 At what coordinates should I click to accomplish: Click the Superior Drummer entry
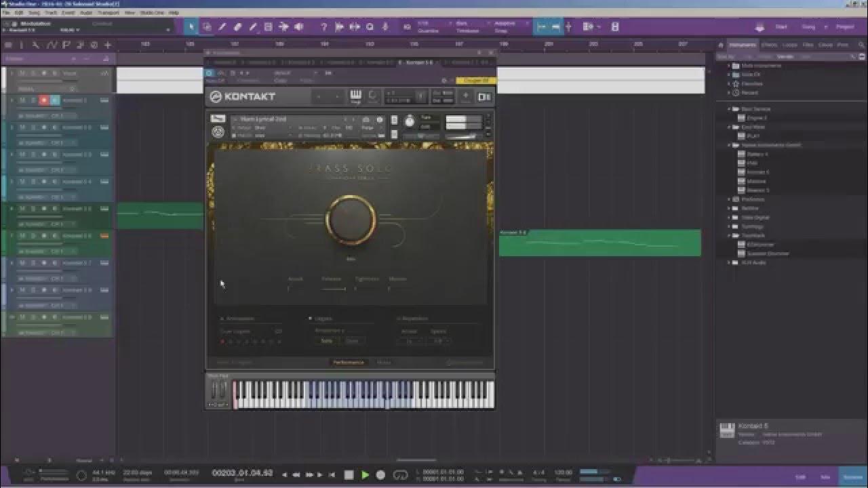pos(763,253)
